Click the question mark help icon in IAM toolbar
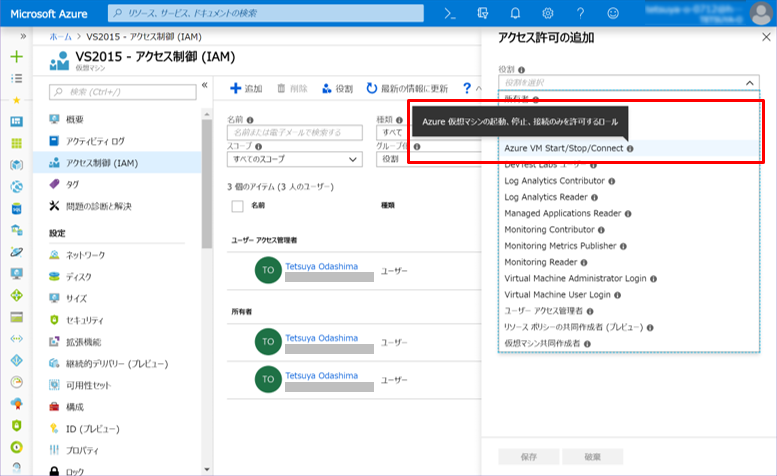This screenshot has height=476, width=777. click(x=467, y=88)
